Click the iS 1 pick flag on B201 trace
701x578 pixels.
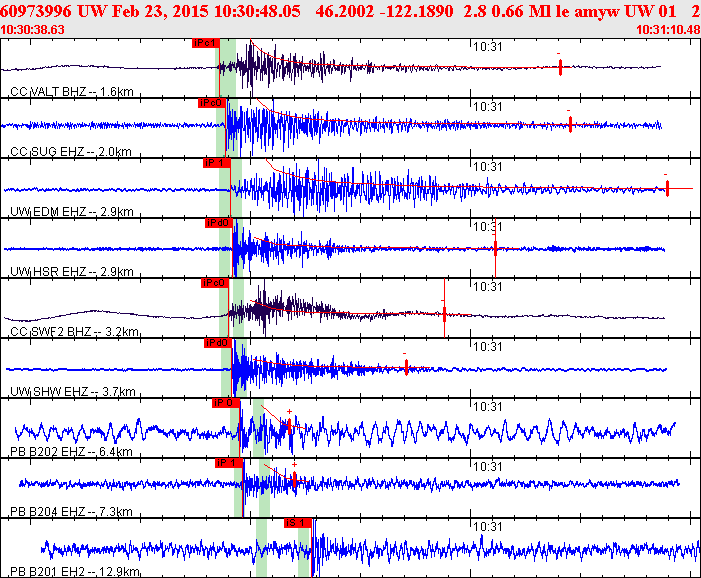coord(298,523)
